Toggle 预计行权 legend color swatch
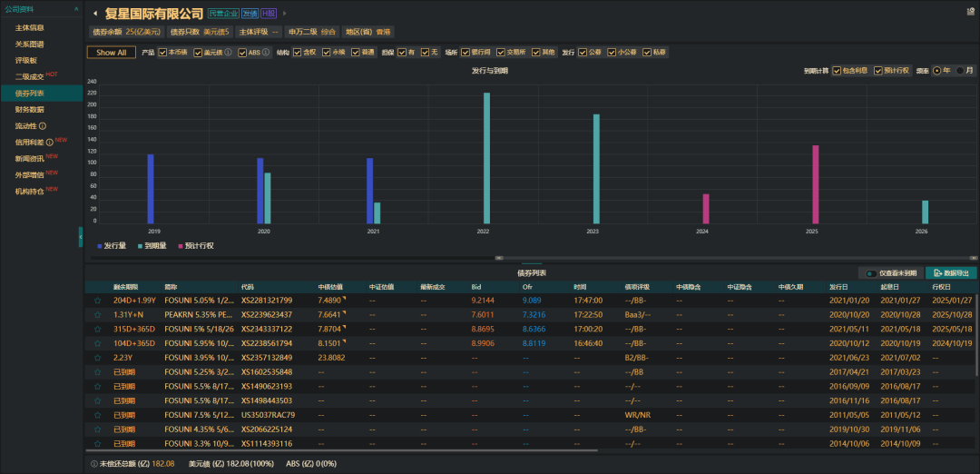The height and width of the screenshot is (474, 980). tap(180, 246)
